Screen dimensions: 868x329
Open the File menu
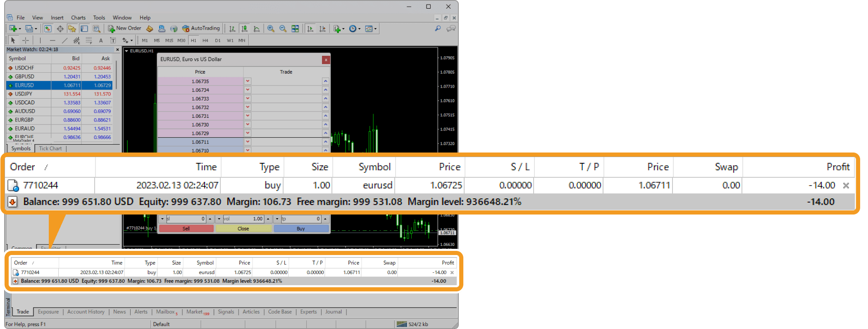pos(21,18)
